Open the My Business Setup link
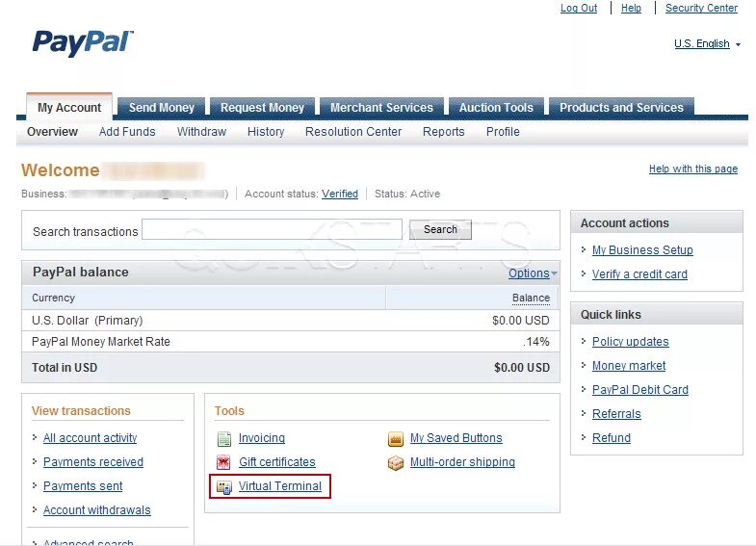 [642, 250]
